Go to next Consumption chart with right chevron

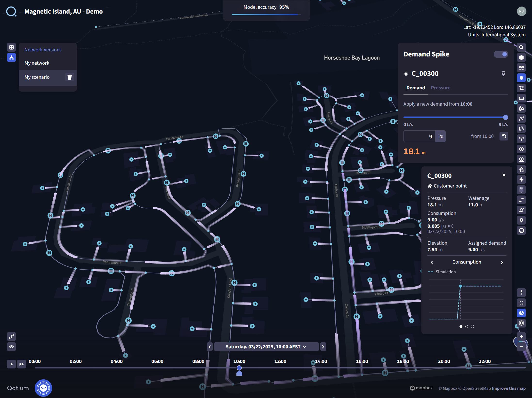[x=502, y=262]
